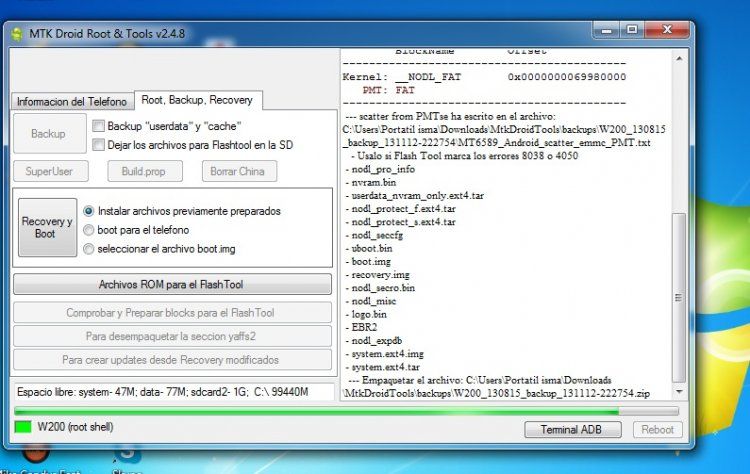Open the Root, Backup, Recovery tab

[x=197, y=100]
